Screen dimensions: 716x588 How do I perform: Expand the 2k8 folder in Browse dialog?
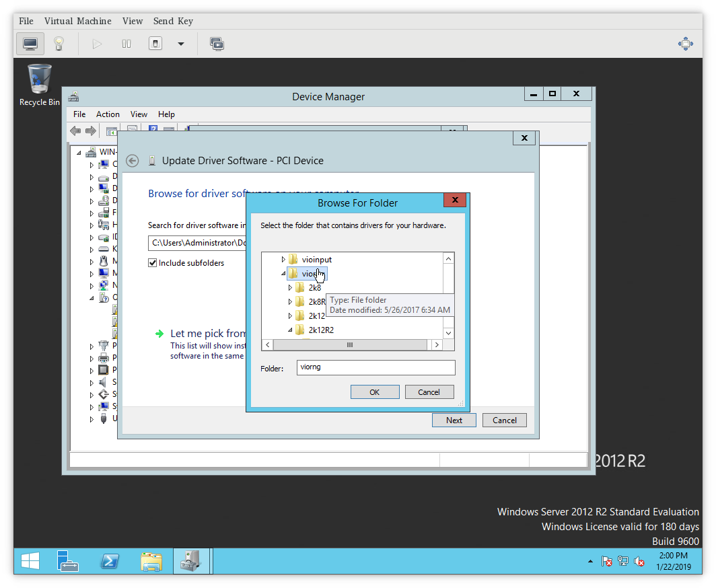click(x=289, y=287)
